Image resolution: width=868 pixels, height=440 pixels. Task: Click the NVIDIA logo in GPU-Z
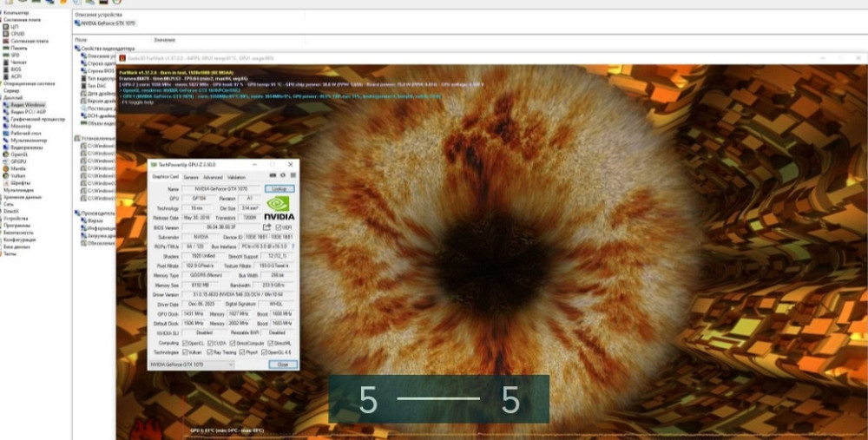pyautogui.click(x=279, y=207)
